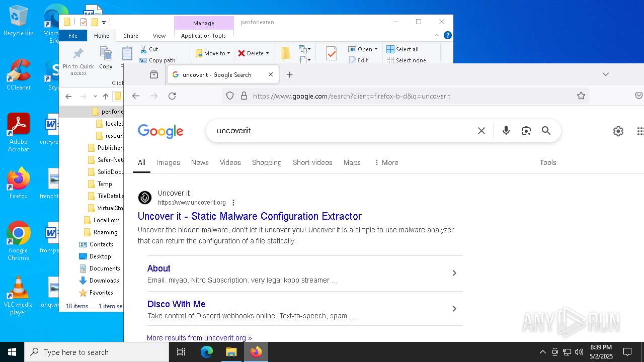This screenshot has height=362, width=644.
Task: Open a new Firefox tab
Action: 289,74
